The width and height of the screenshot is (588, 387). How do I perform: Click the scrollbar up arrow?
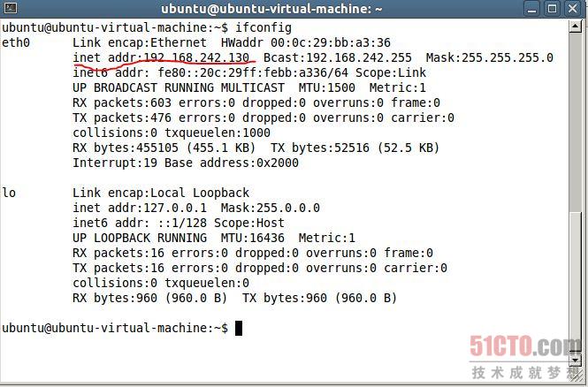(x=576, y=27)
